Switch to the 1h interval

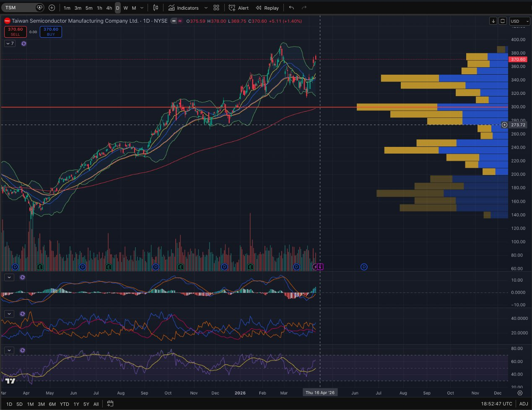coord(99,8)
